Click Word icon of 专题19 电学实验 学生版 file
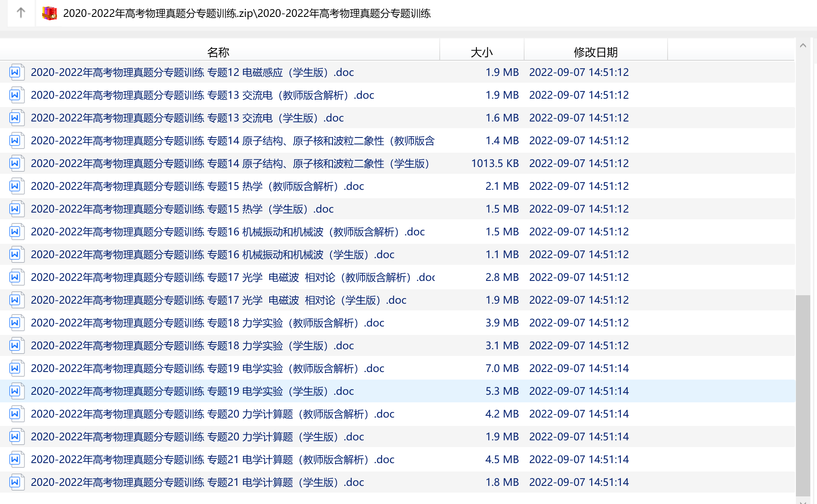Image resolution: width=817 pixels, height=504 pixels. click(15, 391)
